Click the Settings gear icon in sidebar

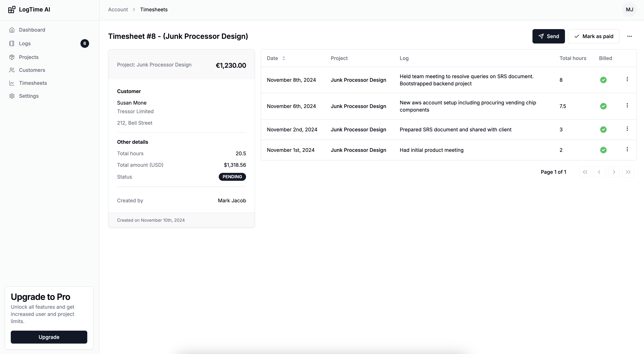click(12, 96)
